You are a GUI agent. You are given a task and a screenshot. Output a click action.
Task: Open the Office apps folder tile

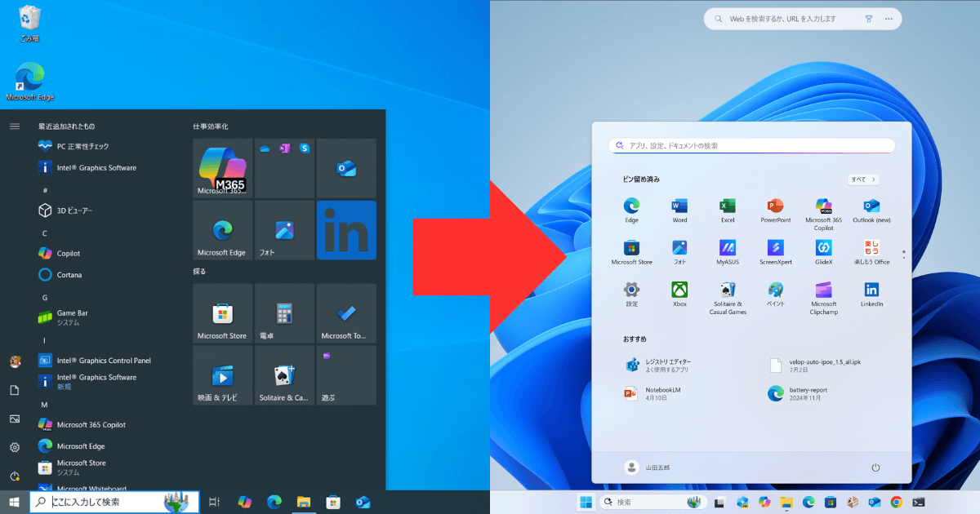[284, 168]
